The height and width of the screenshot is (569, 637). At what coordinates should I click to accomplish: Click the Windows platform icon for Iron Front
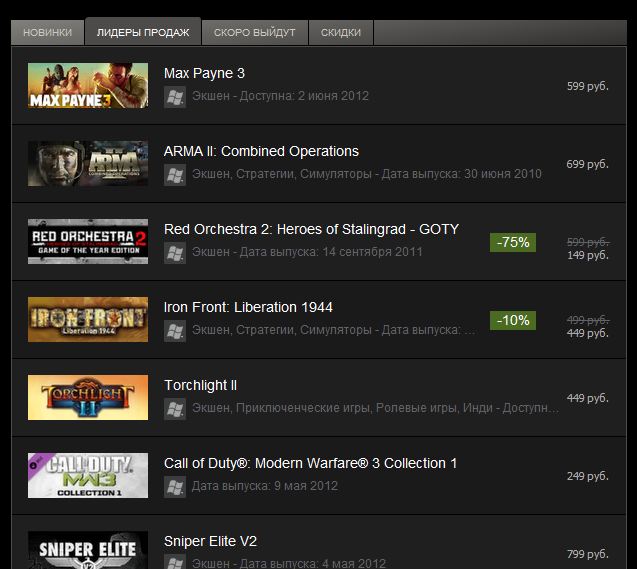coord(175,331)
